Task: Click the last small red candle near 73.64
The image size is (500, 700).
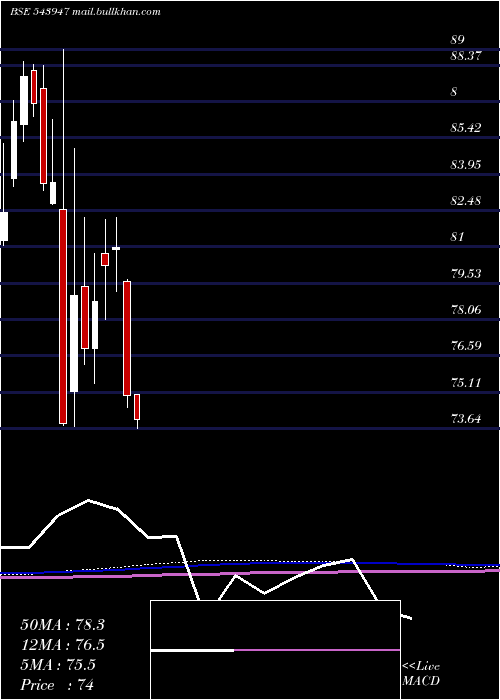Action: click(137, 407)
